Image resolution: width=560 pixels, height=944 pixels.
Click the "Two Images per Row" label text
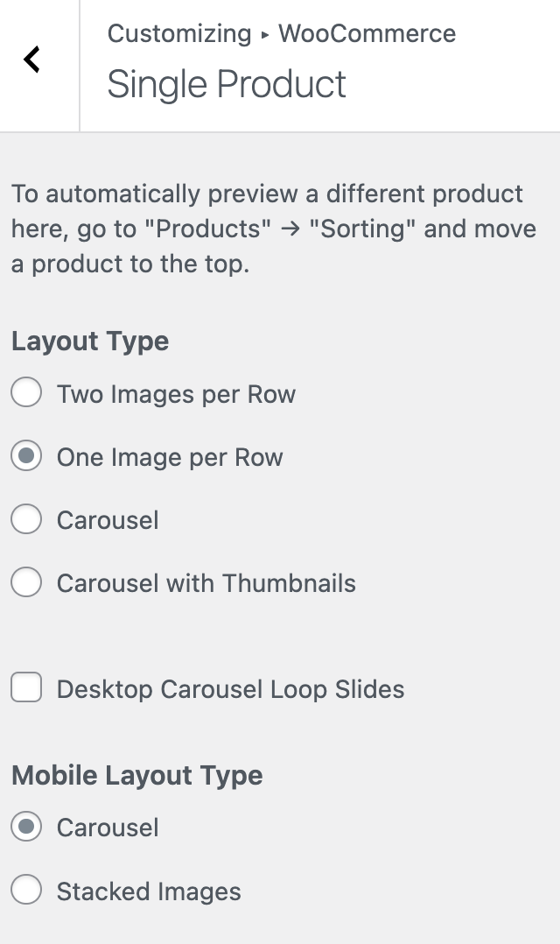click(176, 394)
